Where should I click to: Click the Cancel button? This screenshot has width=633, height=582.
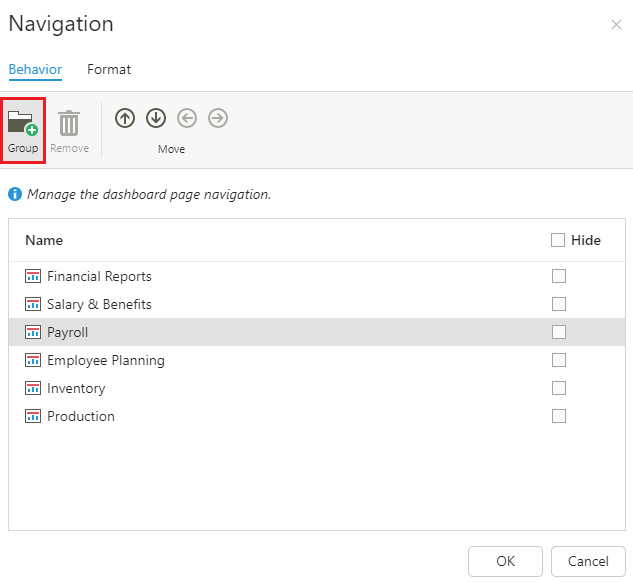588,561
